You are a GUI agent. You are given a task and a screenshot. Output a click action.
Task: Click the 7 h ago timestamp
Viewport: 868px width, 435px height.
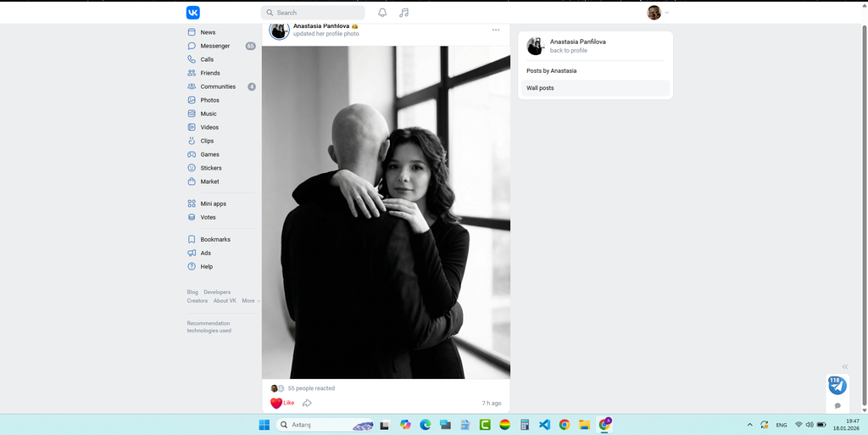(492, 403)
